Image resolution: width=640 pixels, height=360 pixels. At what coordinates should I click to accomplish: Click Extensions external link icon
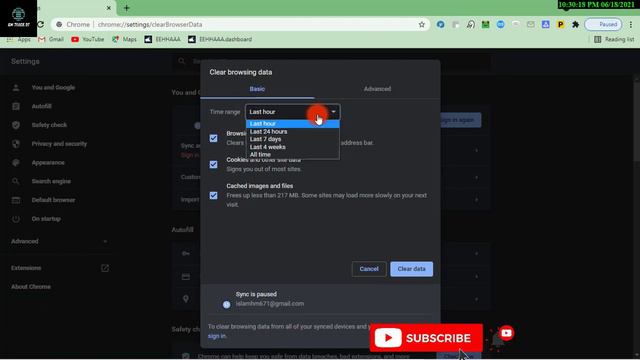pos(105,268)
